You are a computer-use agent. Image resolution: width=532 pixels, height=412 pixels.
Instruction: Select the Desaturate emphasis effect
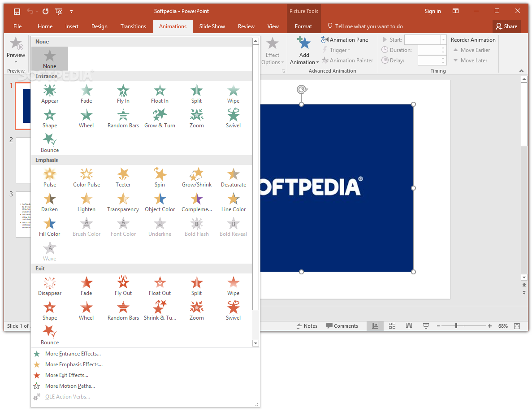[234, 178]
